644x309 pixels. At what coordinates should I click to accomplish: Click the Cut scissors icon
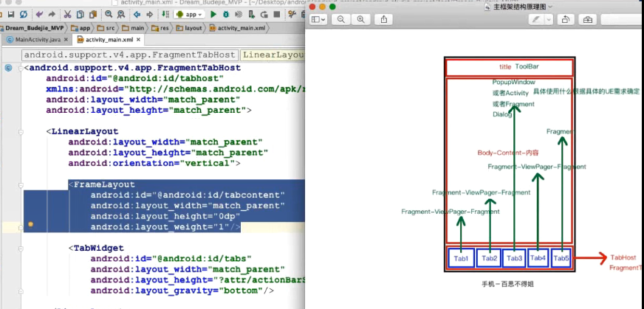coord(67,14)
